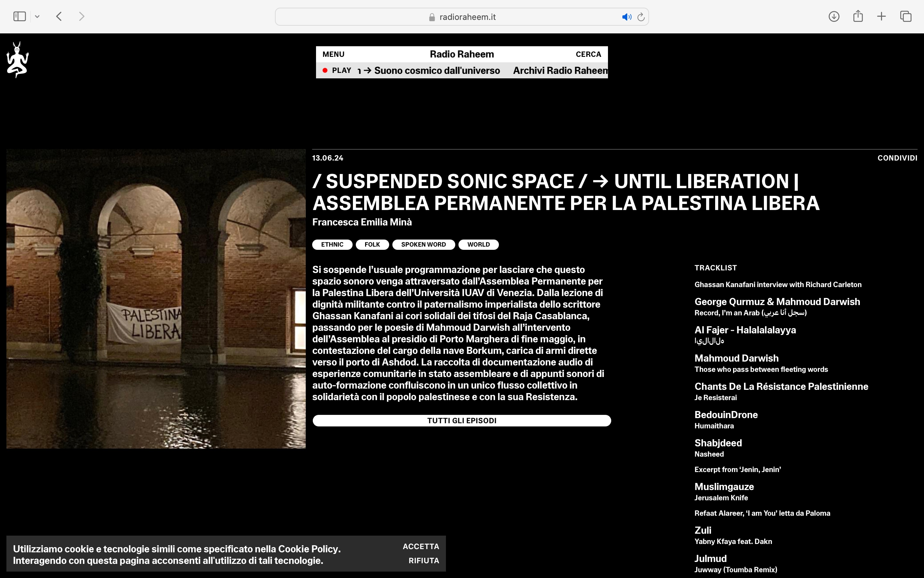
Task: Click the CONDIVIDI share link
Action: (x=897, y=158)
